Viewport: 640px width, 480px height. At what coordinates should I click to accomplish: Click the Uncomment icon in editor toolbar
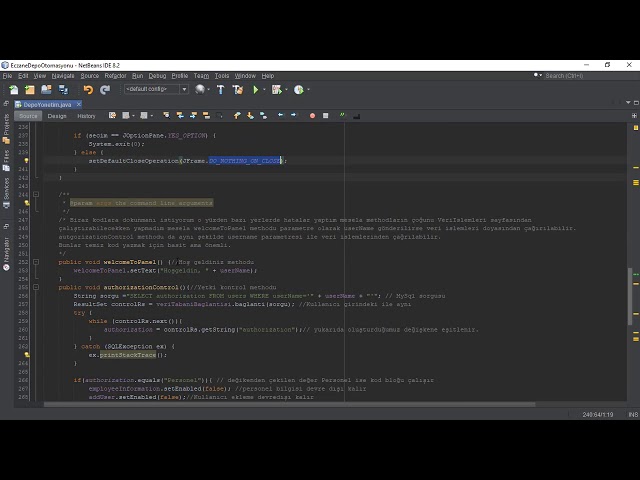(356, 116)
